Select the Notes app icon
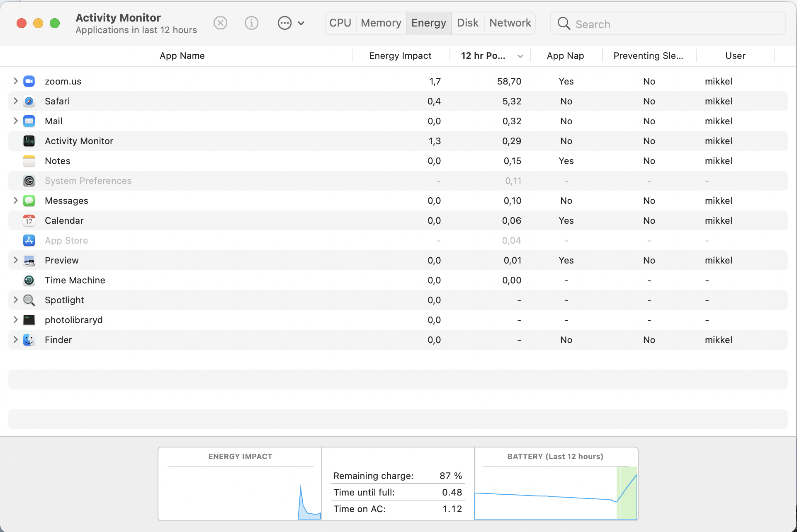The width and height of the screenshot is (797, 532). coord(29,161)
